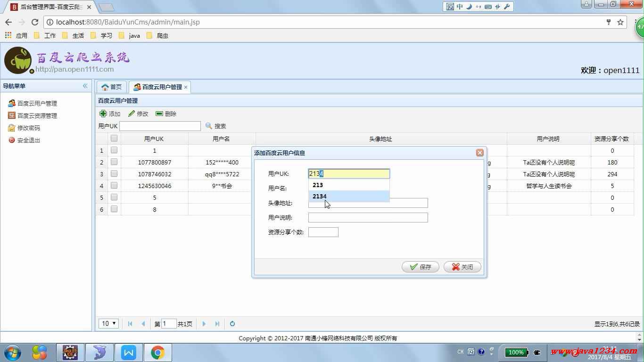Close the 添加百度云用户信息 dialog via X
This screenshot has height=362, width=644.
(479, 153)
